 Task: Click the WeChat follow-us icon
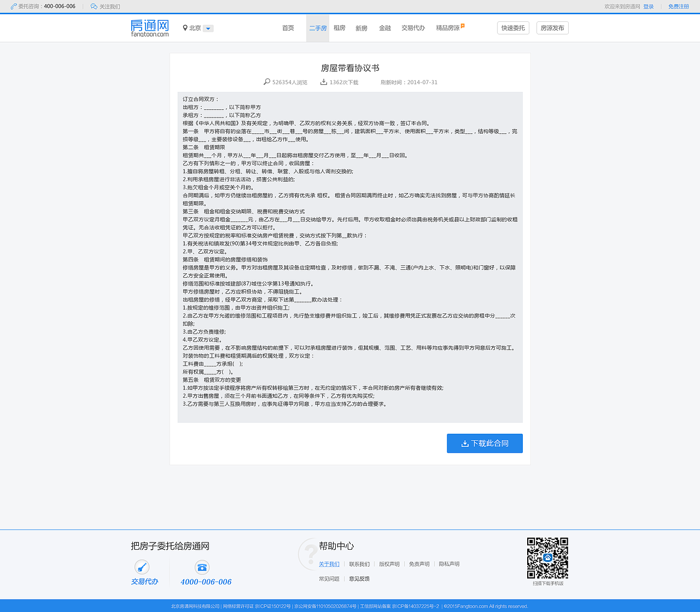94,7
